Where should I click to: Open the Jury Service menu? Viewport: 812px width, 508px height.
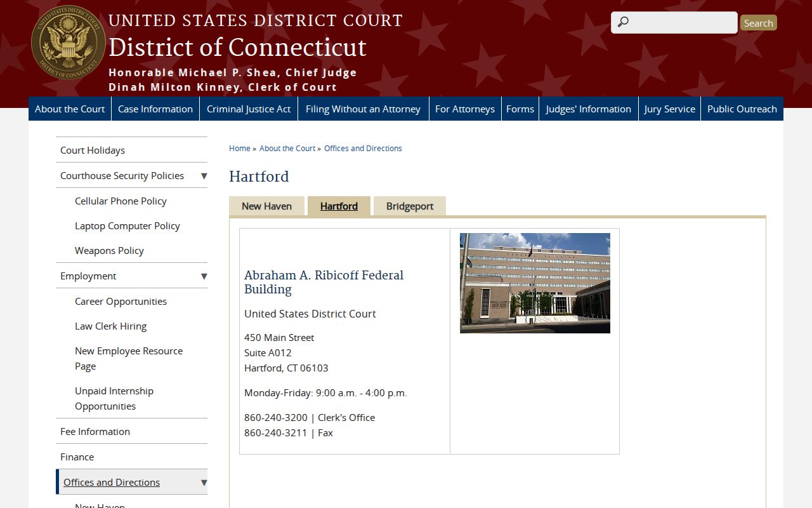(669, 109)
